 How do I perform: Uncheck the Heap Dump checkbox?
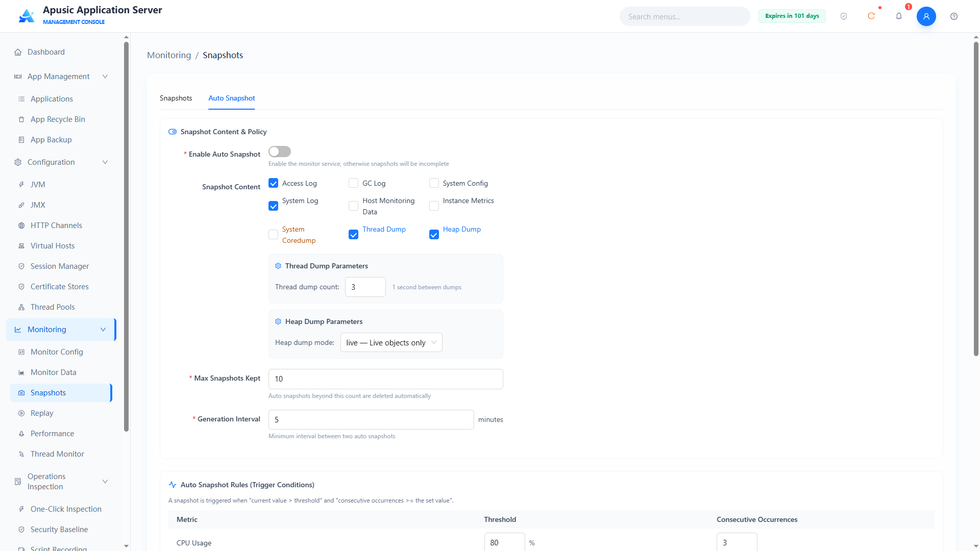coord(434,235)
